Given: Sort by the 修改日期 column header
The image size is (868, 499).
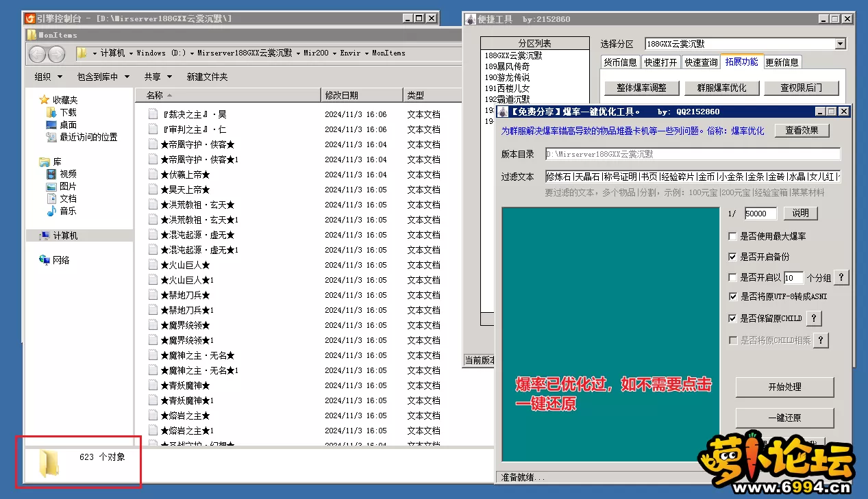Looking at the screenshot, I should (x=362, y=95).
